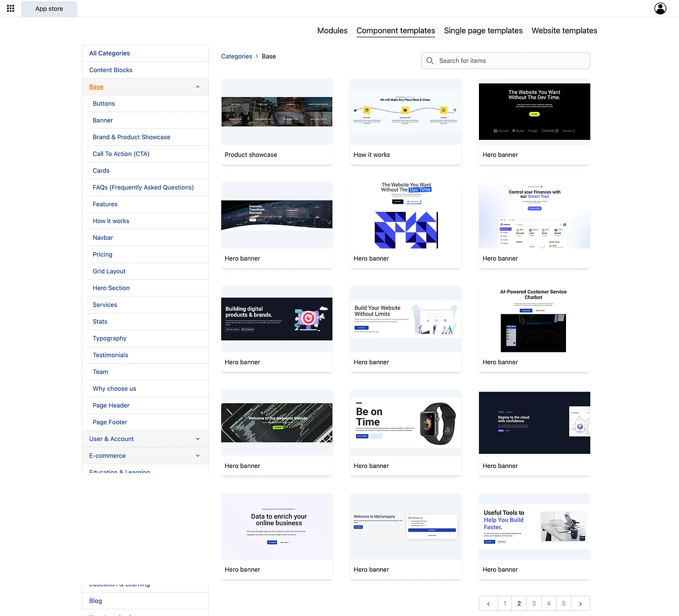
Task: Open Single page templates tab
Action: 483,31
